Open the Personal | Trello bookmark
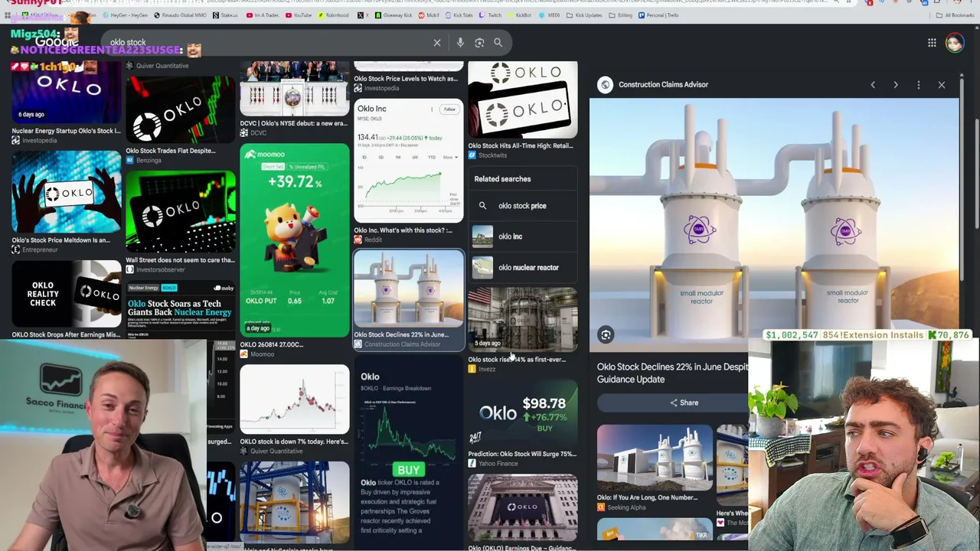Image resolution: width=980 pixels, height=551 pixels. tap(659, 15)
